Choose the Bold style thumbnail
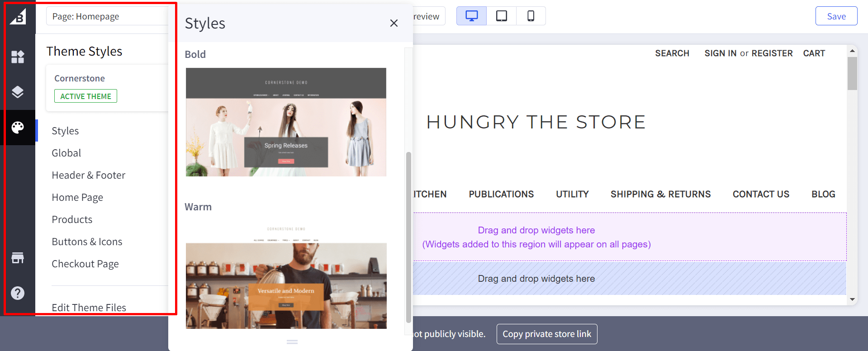 pyautogui.click(x=286, y=122)
